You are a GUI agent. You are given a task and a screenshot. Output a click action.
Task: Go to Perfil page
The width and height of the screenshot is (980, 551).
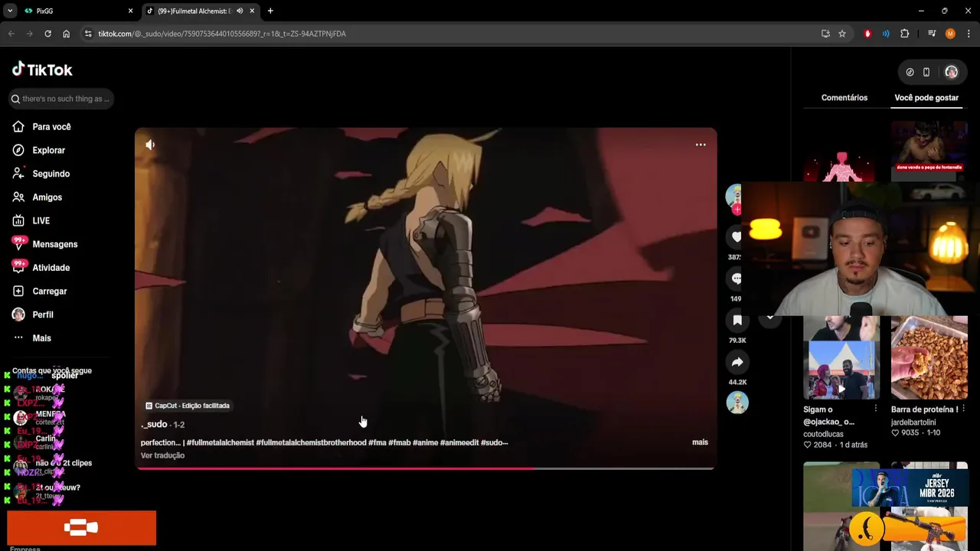point(42,315)
